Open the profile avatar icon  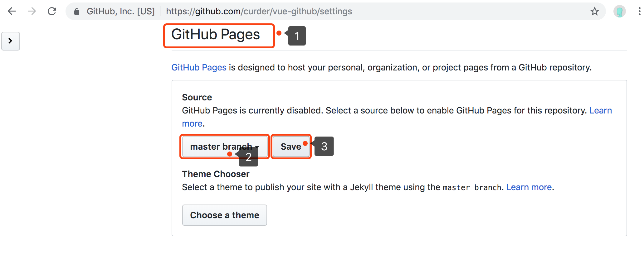pos(619,12)
